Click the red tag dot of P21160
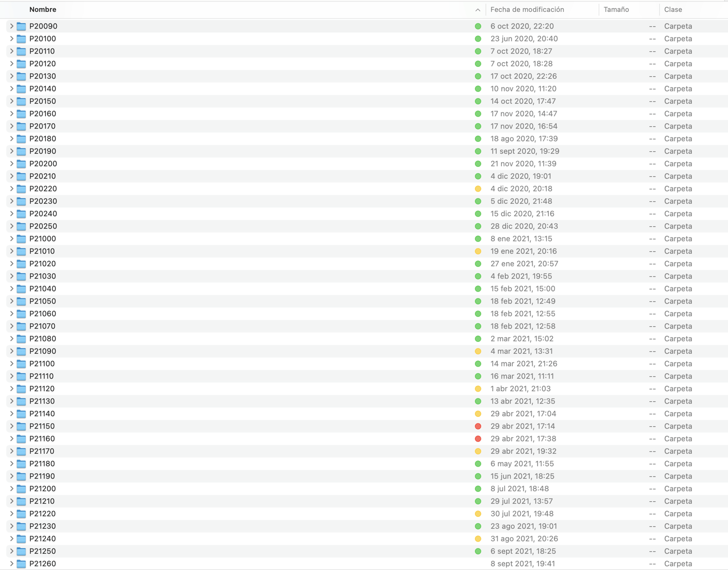 pyautogui.click(x=478, y=439)
